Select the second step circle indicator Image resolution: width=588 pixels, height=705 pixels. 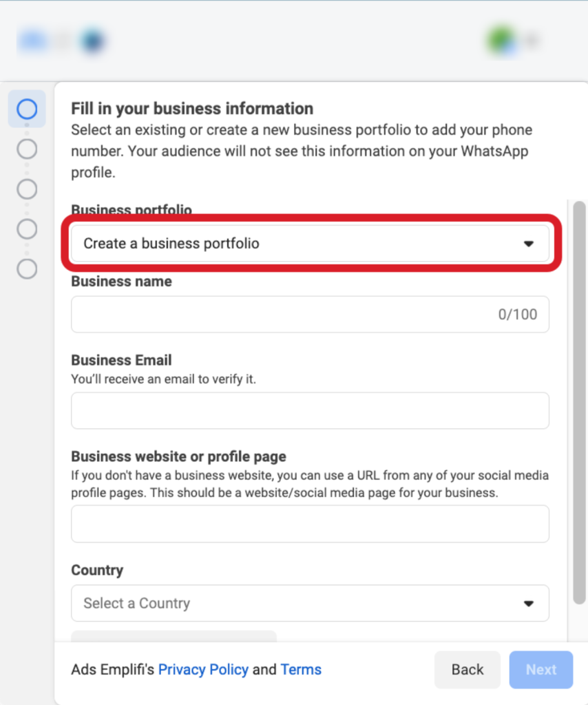(x=27, y=149)
